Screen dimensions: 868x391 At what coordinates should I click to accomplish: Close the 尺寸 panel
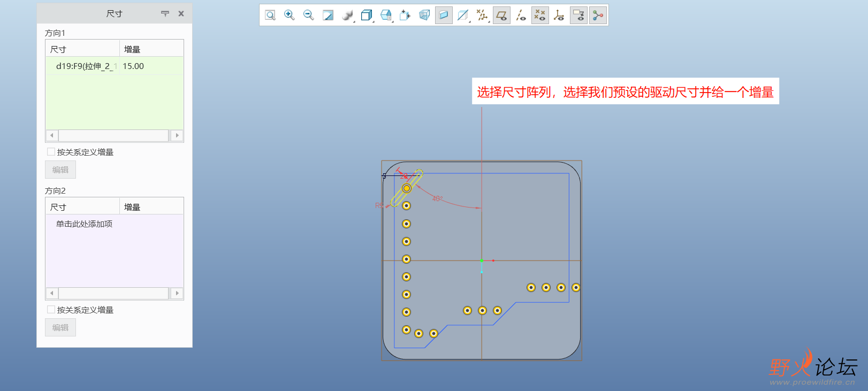click(x=181, y=14)
